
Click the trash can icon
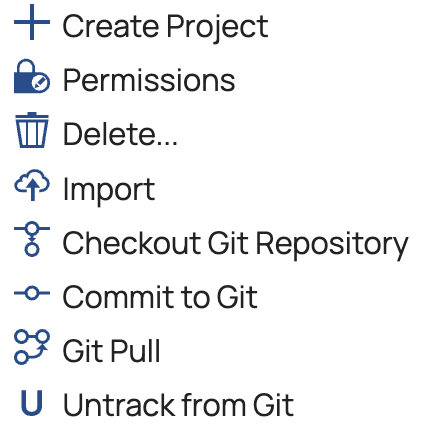[x=32, y=130]
